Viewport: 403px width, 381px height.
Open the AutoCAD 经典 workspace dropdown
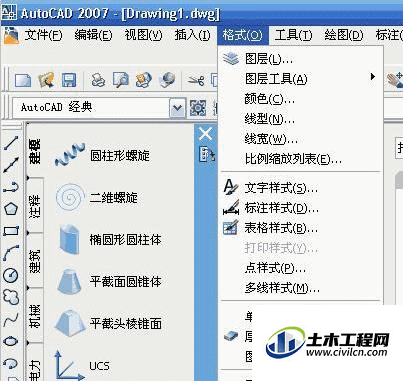coord(177,108)
